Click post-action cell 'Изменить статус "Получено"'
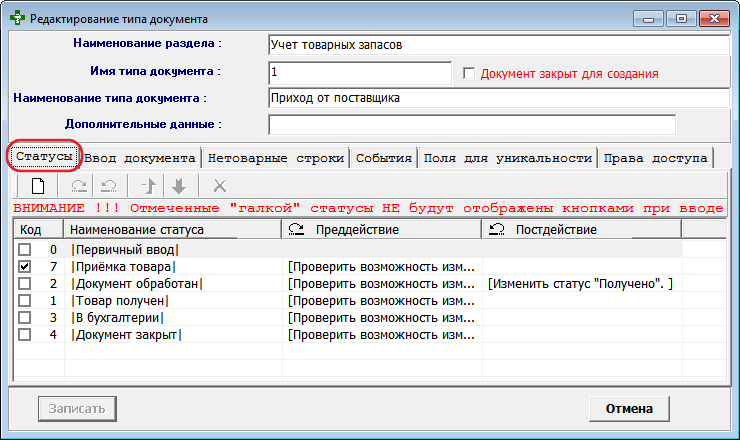740x440 pixels. pyautogui.click(x=582, y=283)
